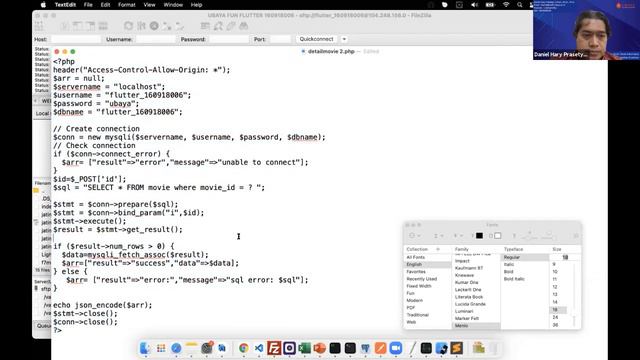This screenshot has height=360, width=640.
Task: Open the Wi-Fi menu bar icon
Action: click(x=506, y=5)
